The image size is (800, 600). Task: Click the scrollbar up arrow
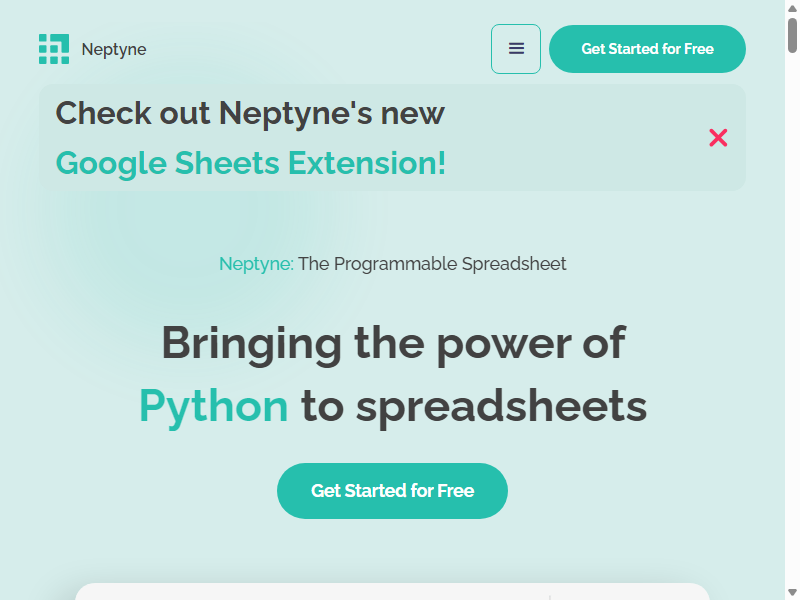click(792, 7)
